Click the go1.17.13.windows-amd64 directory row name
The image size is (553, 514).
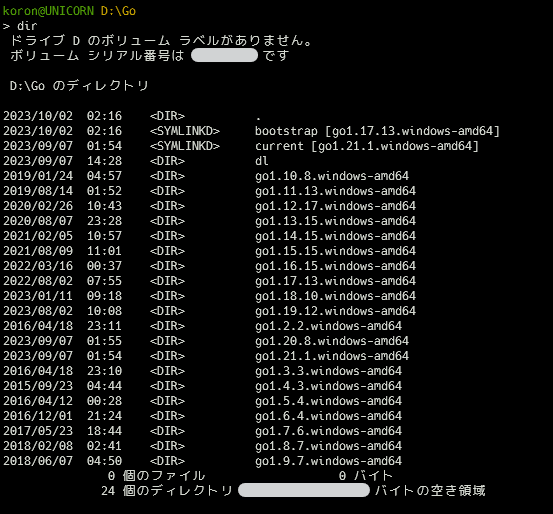click(335, 281)
